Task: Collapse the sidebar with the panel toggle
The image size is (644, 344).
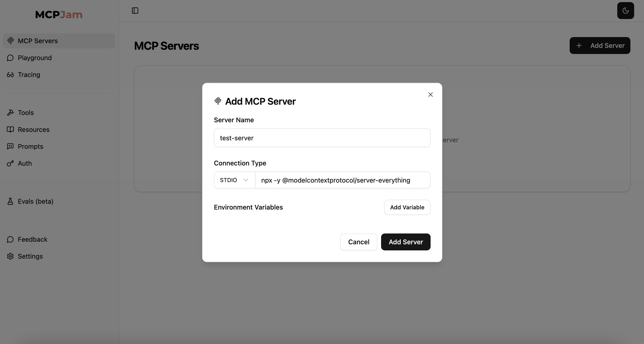Action: (135, 11)
